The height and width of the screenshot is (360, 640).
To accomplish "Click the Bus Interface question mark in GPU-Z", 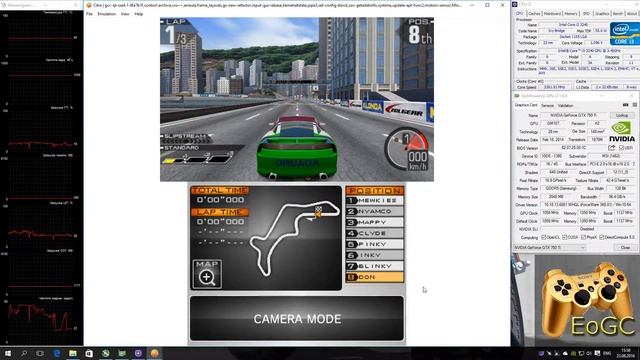I will click(634, 164).
